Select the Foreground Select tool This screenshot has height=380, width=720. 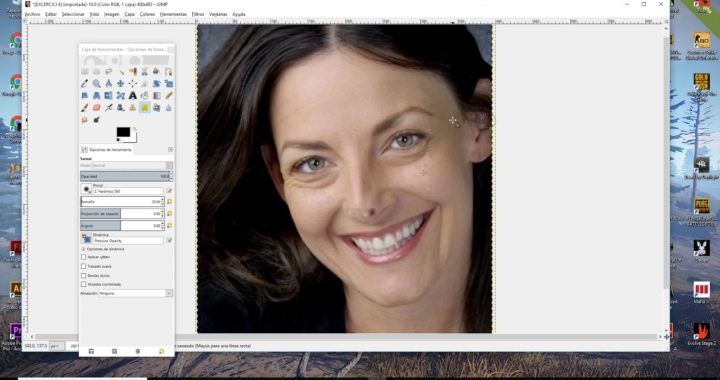(x=157, y=72)
